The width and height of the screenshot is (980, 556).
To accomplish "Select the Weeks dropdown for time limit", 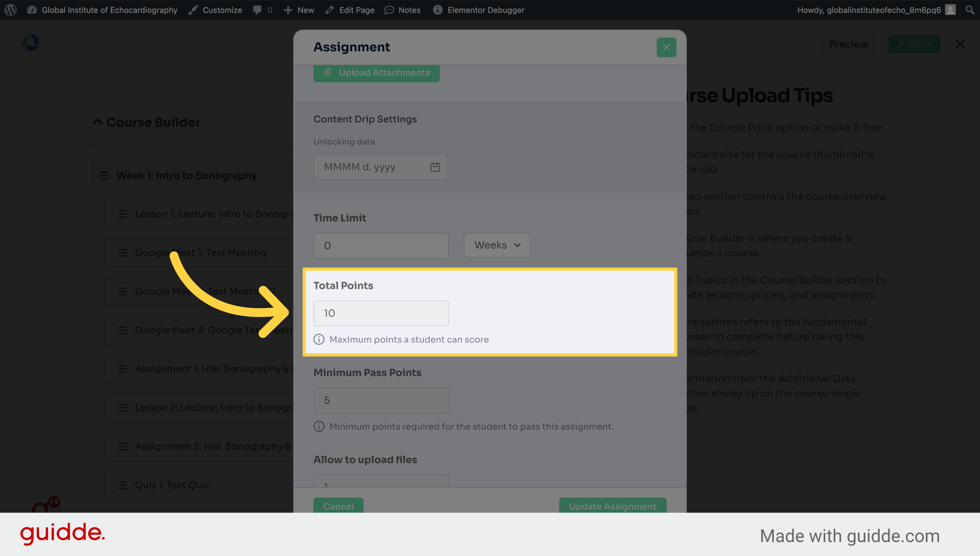I will 497,245.
